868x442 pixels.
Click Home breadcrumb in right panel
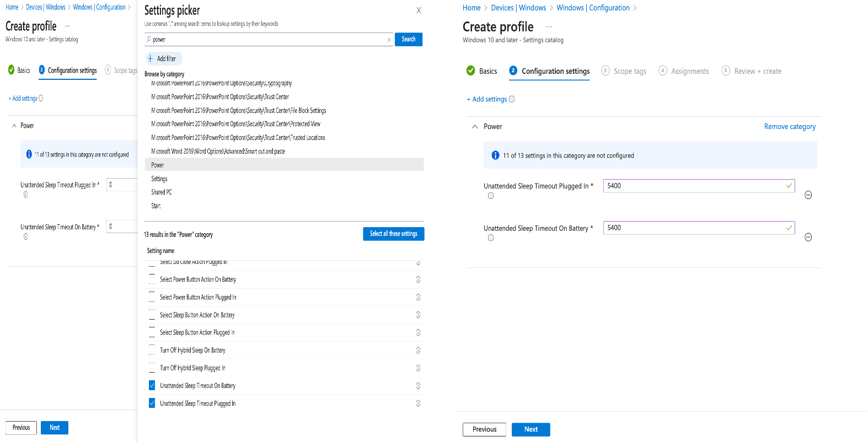click(x=471, y=8)
